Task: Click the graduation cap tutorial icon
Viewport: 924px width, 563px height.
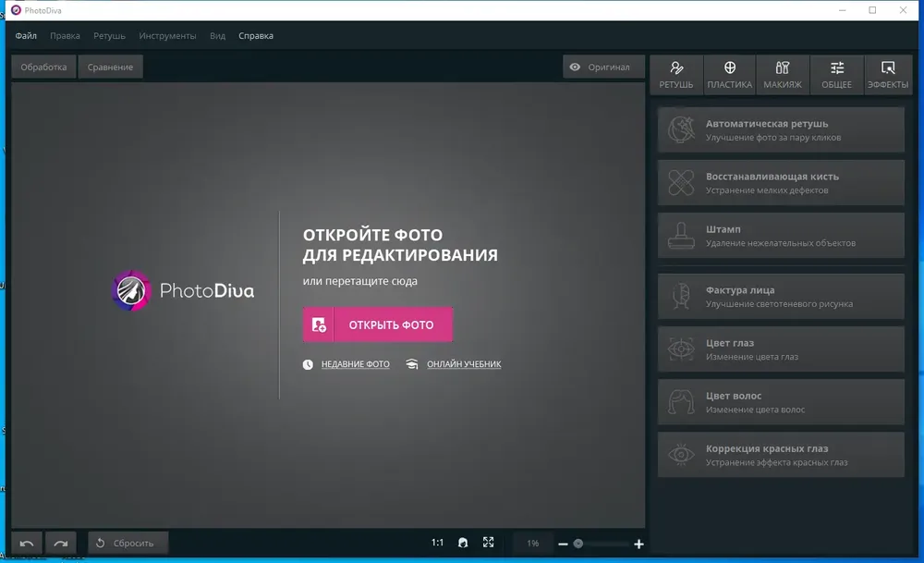Action: [x=412, y=364]
